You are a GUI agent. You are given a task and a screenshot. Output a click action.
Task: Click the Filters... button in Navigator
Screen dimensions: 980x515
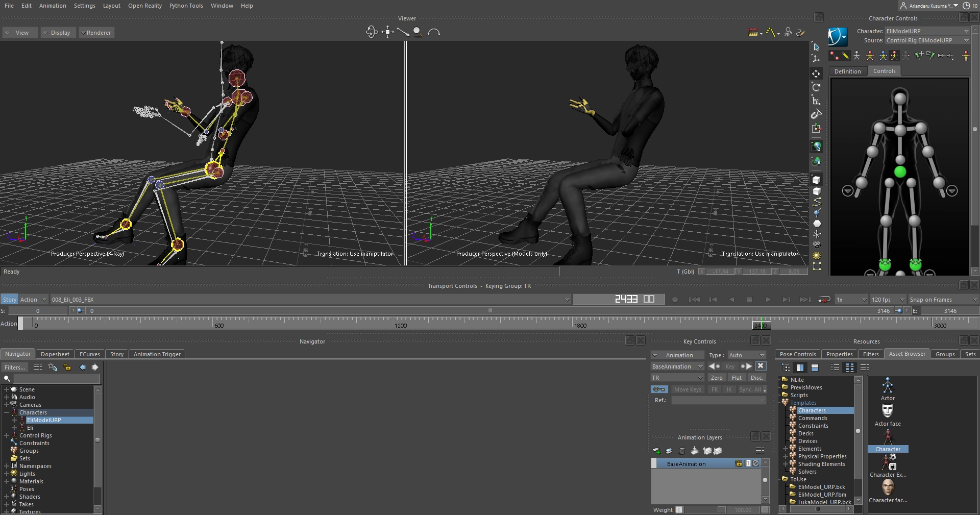15,367
